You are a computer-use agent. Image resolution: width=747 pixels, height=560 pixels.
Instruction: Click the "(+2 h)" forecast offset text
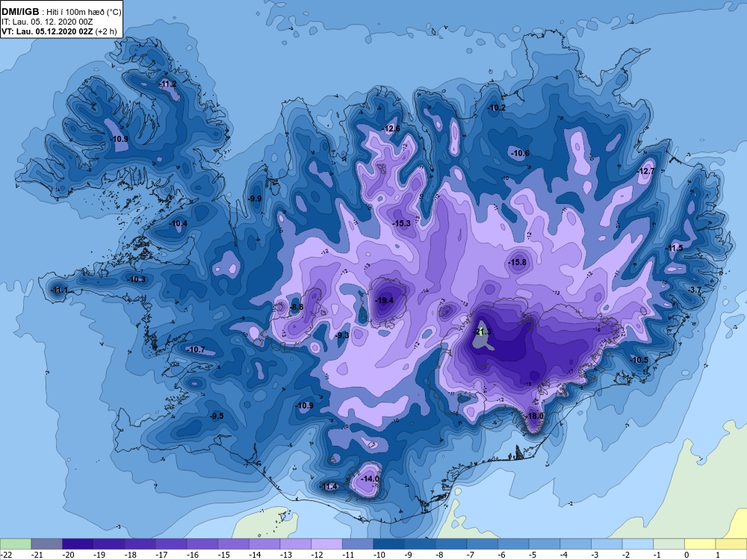tap(106, 32)
